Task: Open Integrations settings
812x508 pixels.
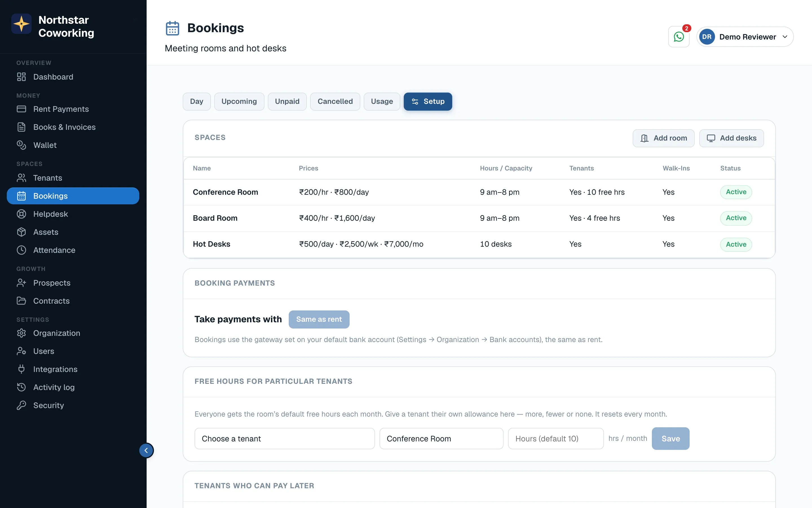Action: [73, 369]
